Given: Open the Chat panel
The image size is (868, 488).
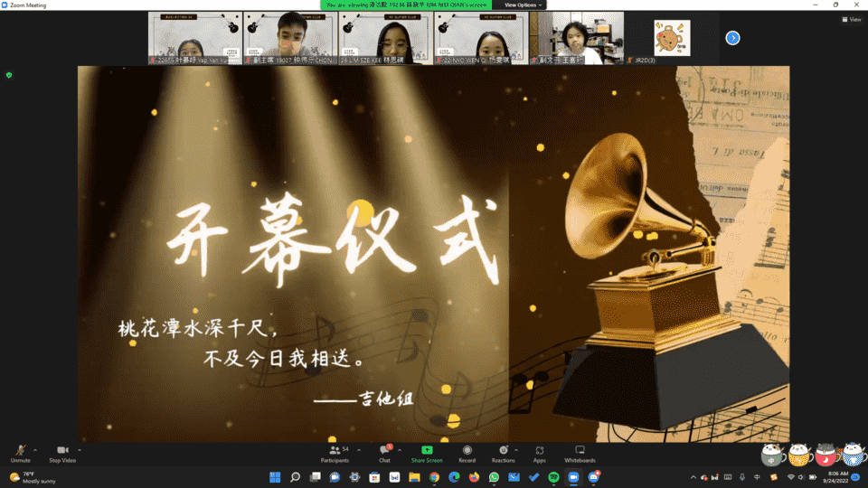Looking at the screenshot, I should tap(385, 454).
